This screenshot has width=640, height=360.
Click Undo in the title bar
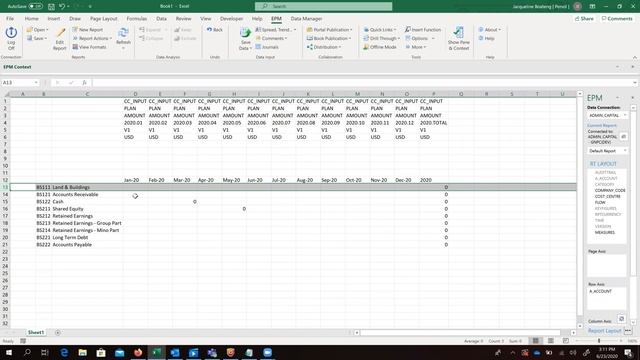coord(62,7)
